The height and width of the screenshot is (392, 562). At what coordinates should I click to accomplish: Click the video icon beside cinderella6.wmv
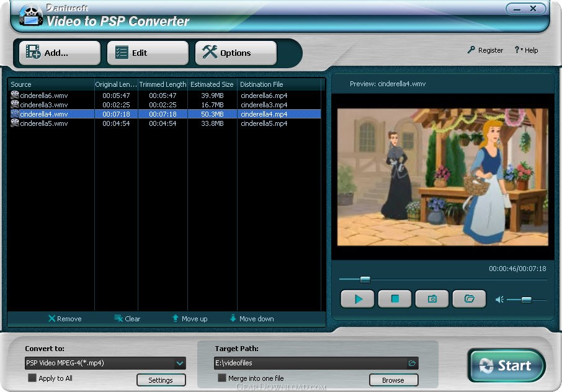click(15, 95)
